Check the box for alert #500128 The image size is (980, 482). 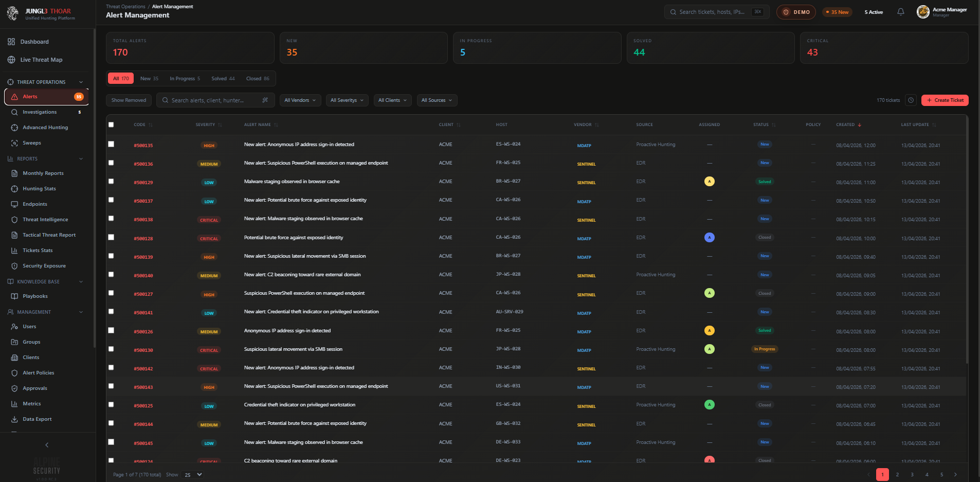(x=111, y=237)
